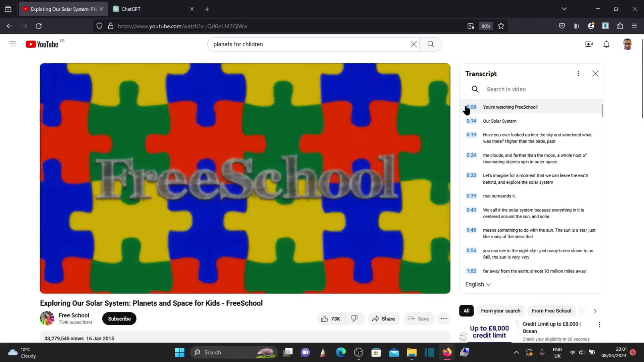Select transcript line at 0:48 about the sun
The image size is (644, 362).
pyautogui.click(x=532, y=233)
